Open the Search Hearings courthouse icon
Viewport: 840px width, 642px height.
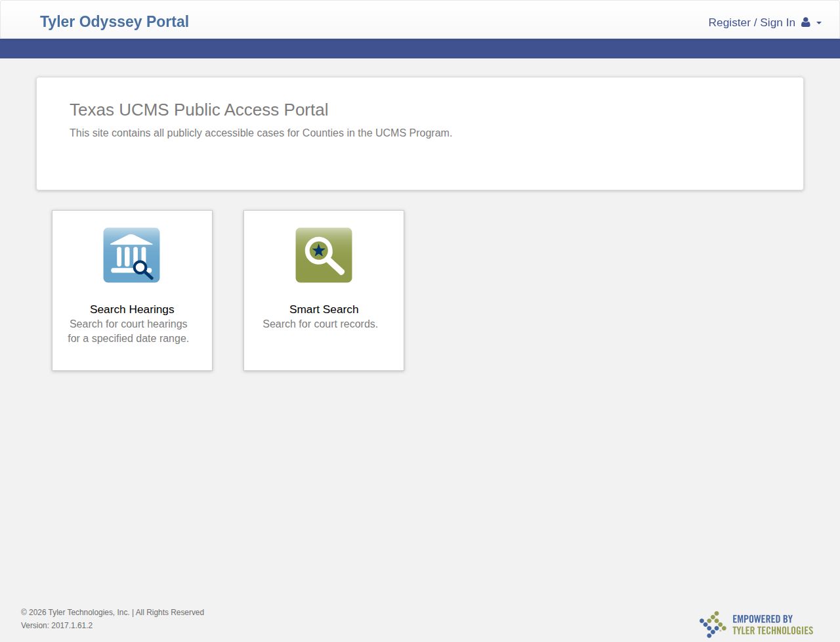click(131, 255)
